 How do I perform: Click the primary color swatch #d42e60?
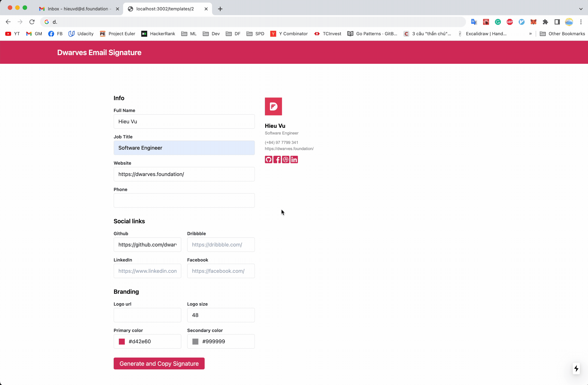coord(122,341)
